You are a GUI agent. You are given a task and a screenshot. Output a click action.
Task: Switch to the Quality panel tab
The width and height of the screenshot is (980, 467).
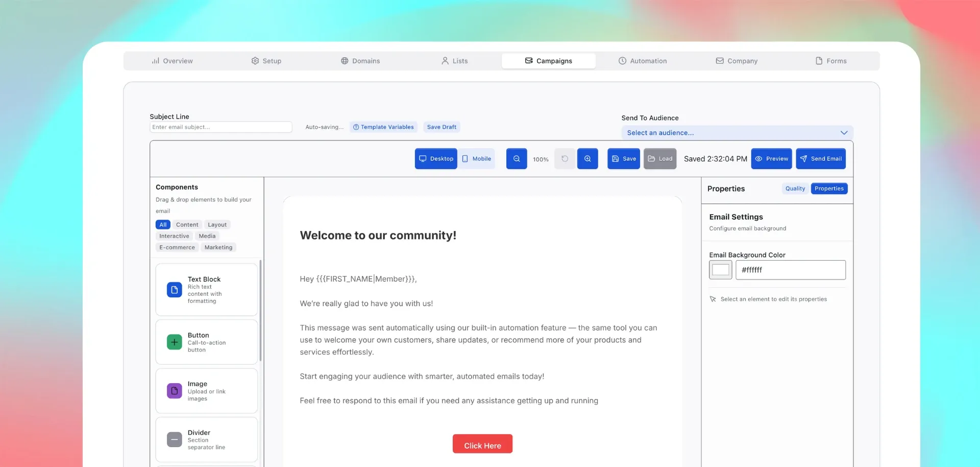795,189
